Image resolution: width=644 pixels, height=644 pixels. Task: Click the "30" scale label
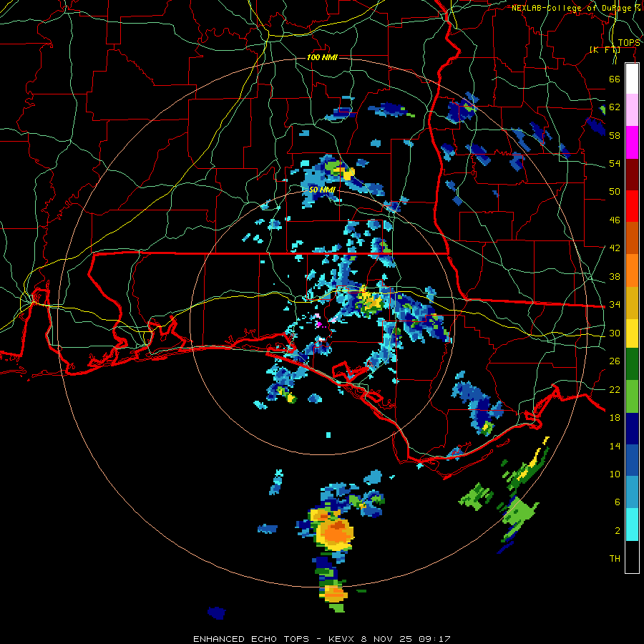coord(615,333)
